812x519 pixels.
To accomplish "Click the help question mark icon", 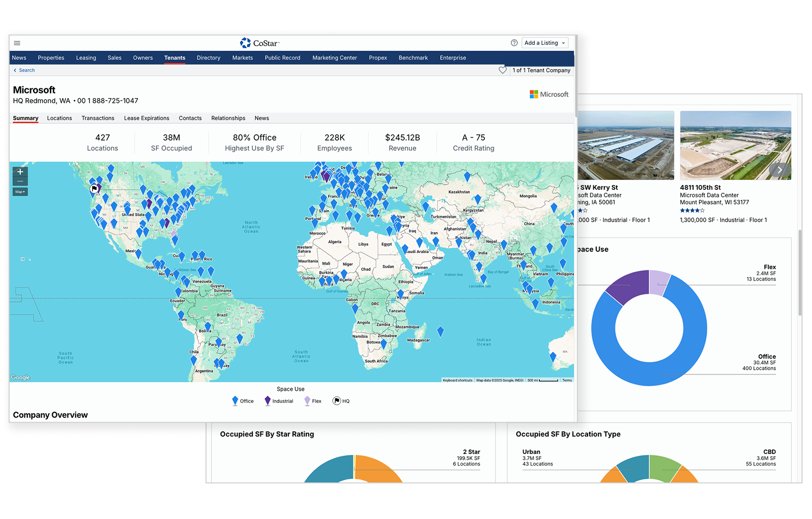I will coord(514,43).
